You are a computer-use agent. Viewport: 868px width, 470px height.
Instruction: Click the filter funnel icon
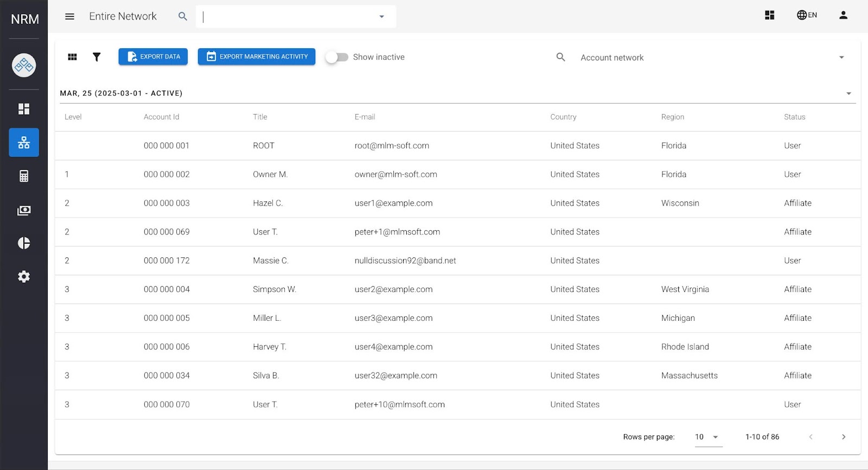(97, 57)
